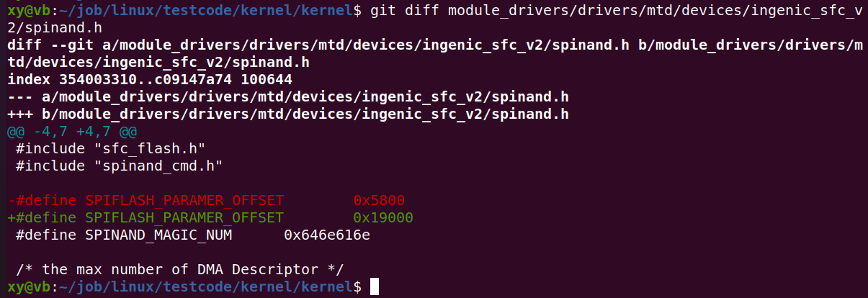This screenshot has width=868, height=298.
Task: Click the +++ b/module_drivers file path line
Action: click(x=288, y=114)
